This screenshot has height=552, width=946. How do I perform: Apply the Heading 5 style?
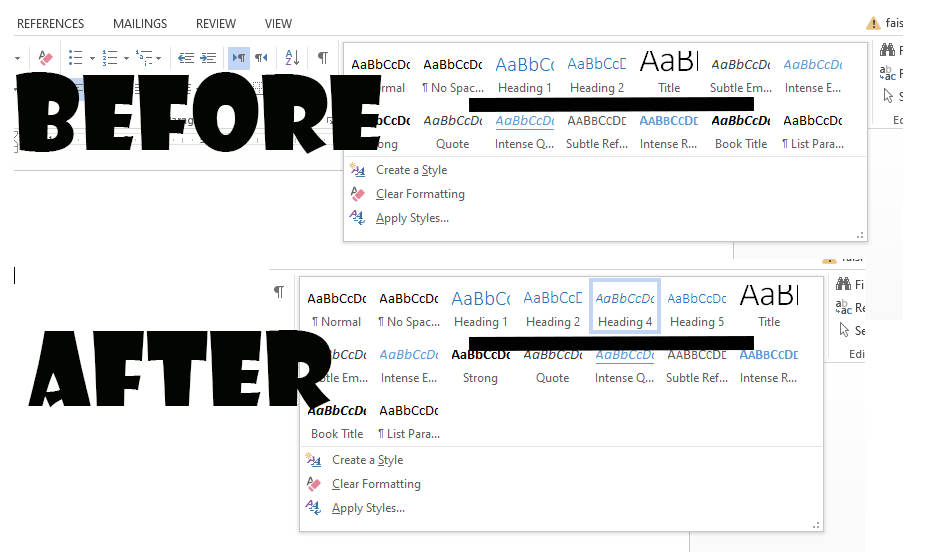click(696, 307)
